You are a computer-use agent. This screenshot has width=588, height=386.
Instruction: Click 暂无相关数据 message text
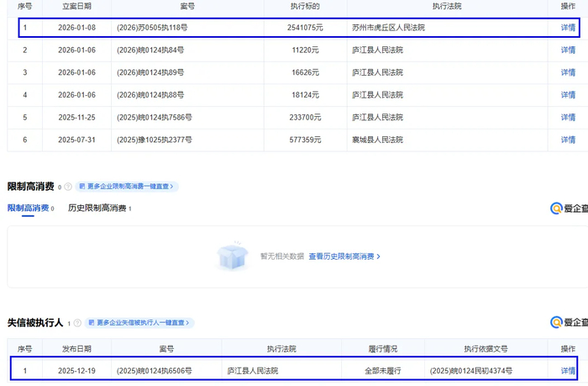(x=282, y=256)
